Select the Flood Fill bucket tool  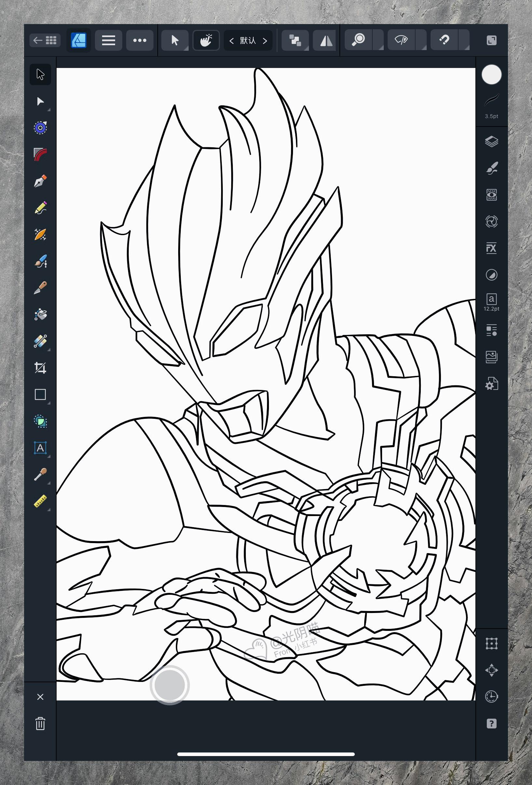tap(40, 314)
